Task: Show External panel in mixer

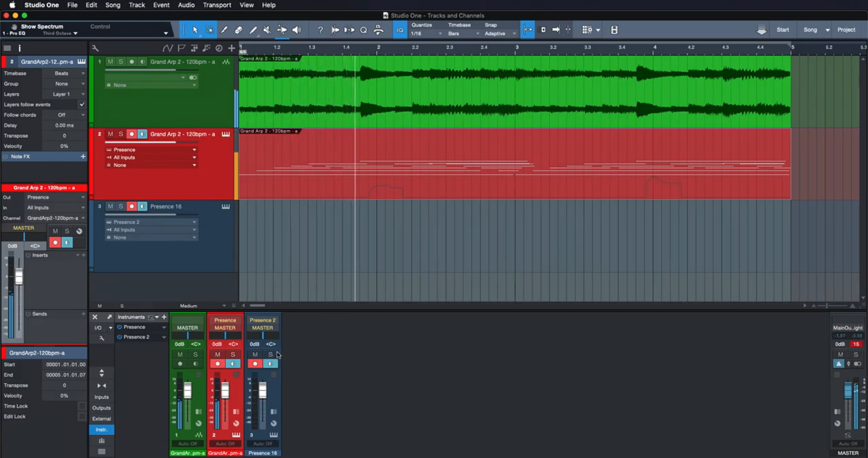Action: (x=101, y=419)
